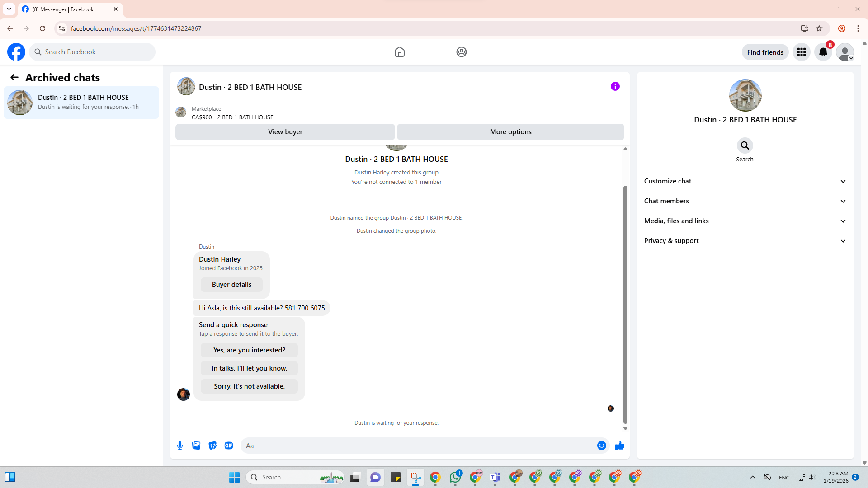Image resolution: width=868 pixels, height=488 pixels.
Task: Click the chat header house avatar
Action: pos(186,86)
